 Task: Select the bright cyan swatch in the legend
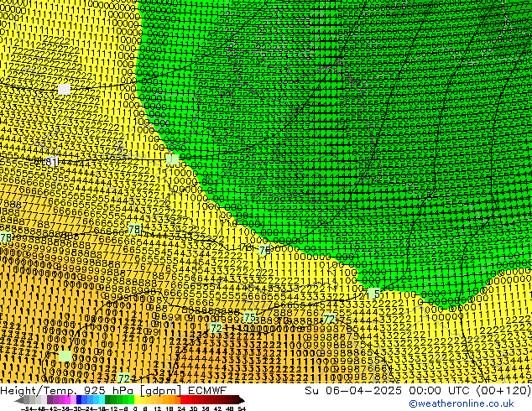click(102, 400)
